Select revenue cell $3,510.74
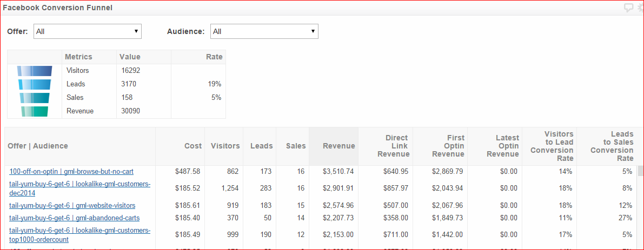The image size is (644, 250). tap(338, 172)
